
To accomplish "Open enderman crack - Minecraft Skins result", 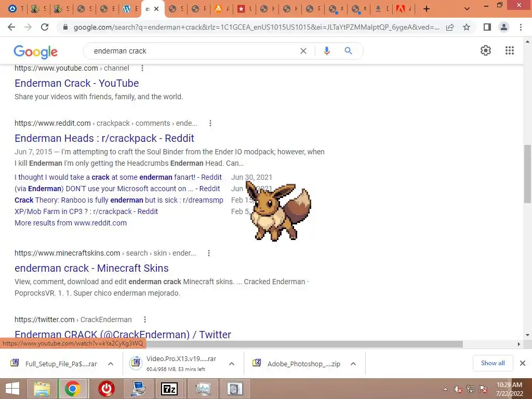I will 91,268.
